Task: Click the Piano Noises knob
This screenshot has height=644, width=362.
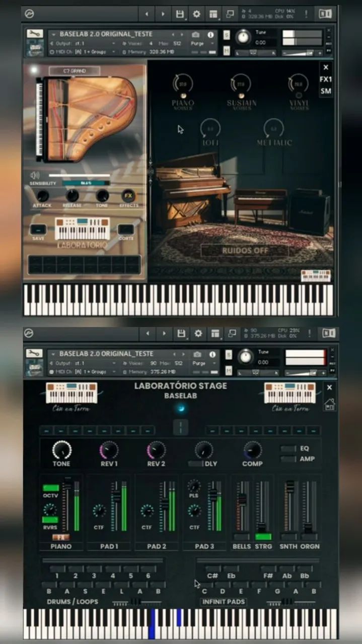Action: click(x=182, y=85)
